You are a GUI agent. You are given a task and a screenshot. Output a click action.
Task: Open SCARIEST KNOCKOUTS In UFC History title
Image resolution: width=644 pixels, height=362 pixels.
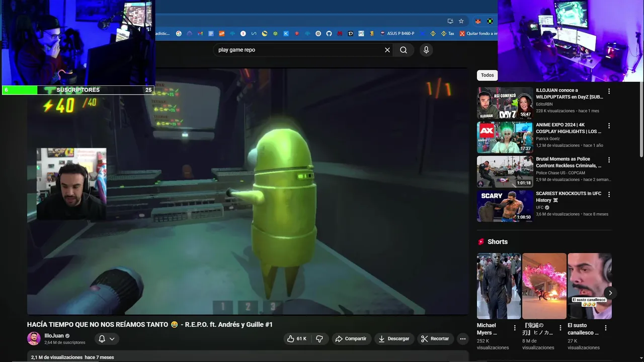coord(569,197)
